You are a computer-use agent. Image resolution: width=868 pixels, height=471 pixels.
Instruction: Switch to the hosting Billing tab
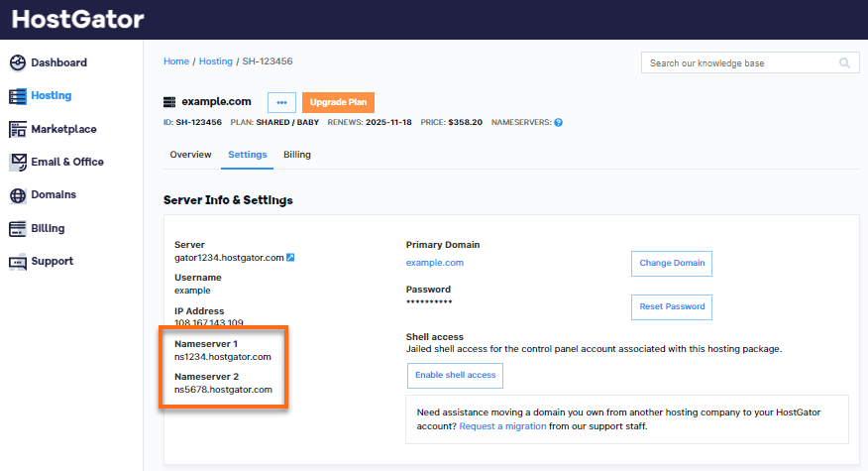tap(297, 155)
